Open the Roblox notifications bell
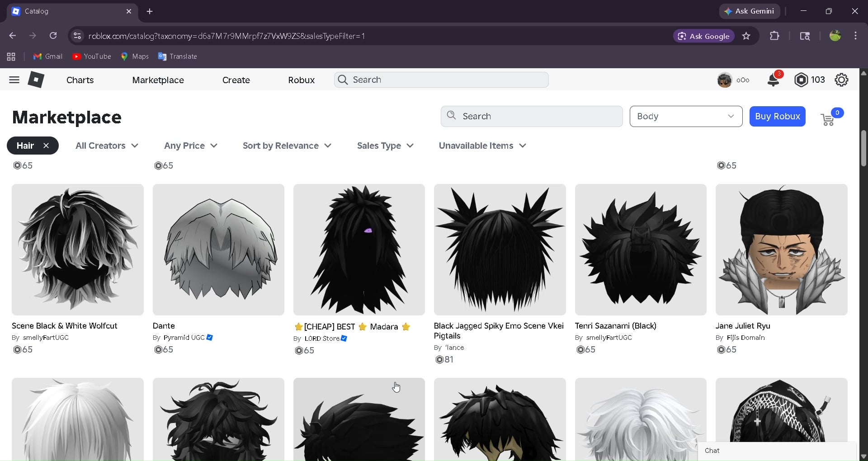Viewport: 868px width, 461px height. tap(773, 80)
